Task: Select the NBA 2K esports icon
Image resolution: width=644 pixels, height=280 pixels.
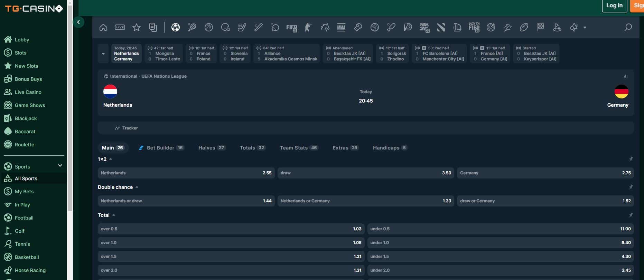Action: 424,28
